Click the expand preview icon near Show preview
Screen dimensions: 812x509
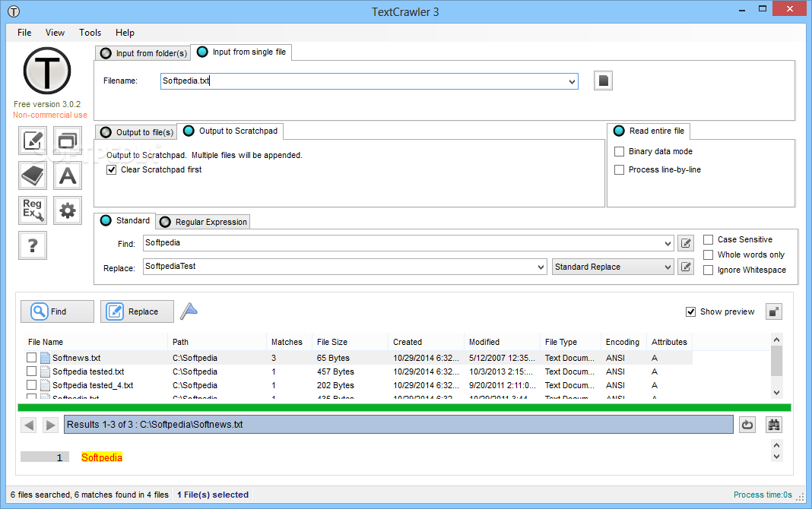774,311
